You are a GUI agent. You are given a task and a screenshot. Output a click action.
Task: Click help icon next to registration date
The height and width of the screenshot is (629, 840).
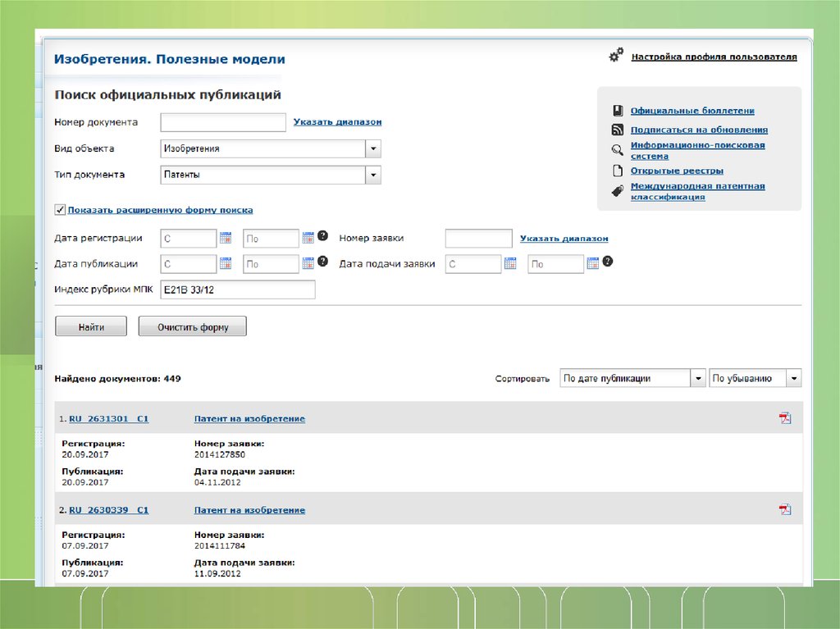click(x=322, y=236)
